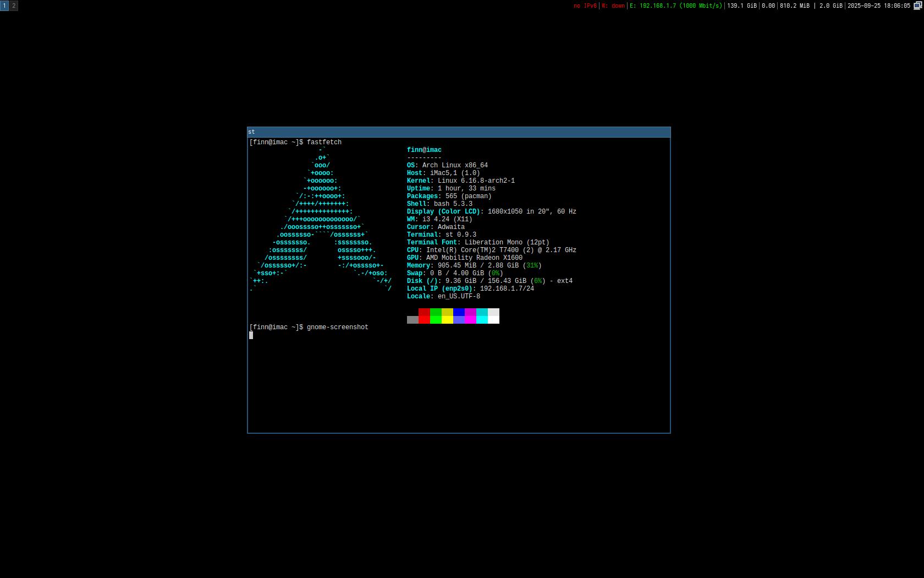Click the 139.1 GiB disk space indicator
This screenshot has width=924, height=578.
(x=742, y=6)
